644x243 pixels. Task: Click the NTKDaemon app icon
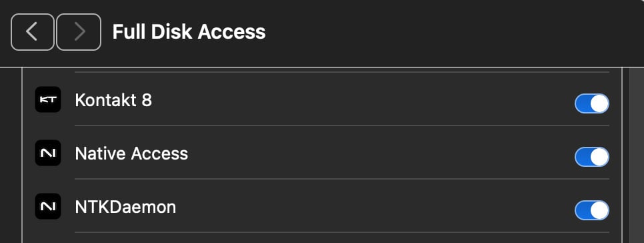[x=48, y=206]
